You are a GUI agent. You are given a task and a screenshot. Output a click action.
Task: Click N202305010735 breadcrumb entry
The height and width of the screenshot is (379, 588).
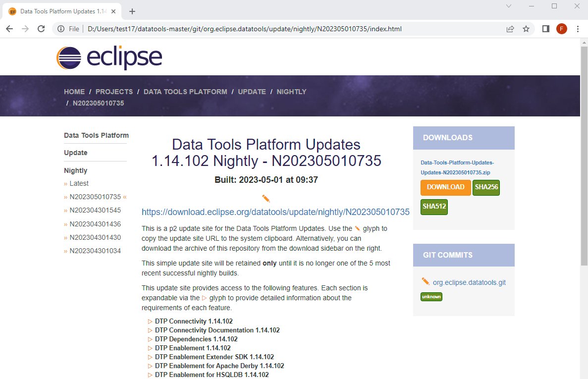[x=98, y=103]
